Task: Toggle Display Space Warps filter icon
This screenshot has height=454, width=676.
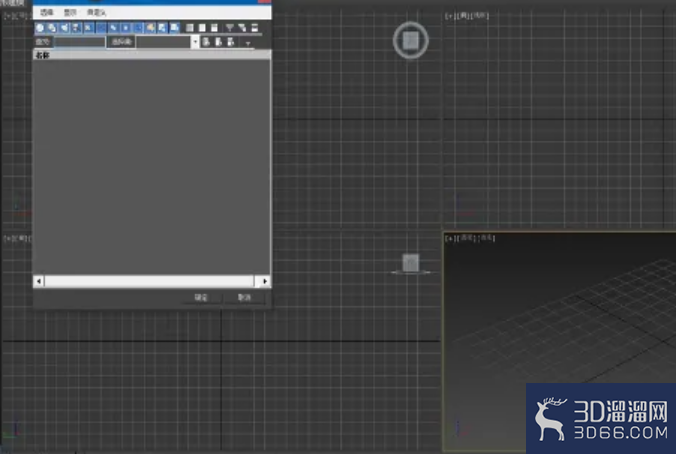Action: pyautogui.click(x=101, y=28)
